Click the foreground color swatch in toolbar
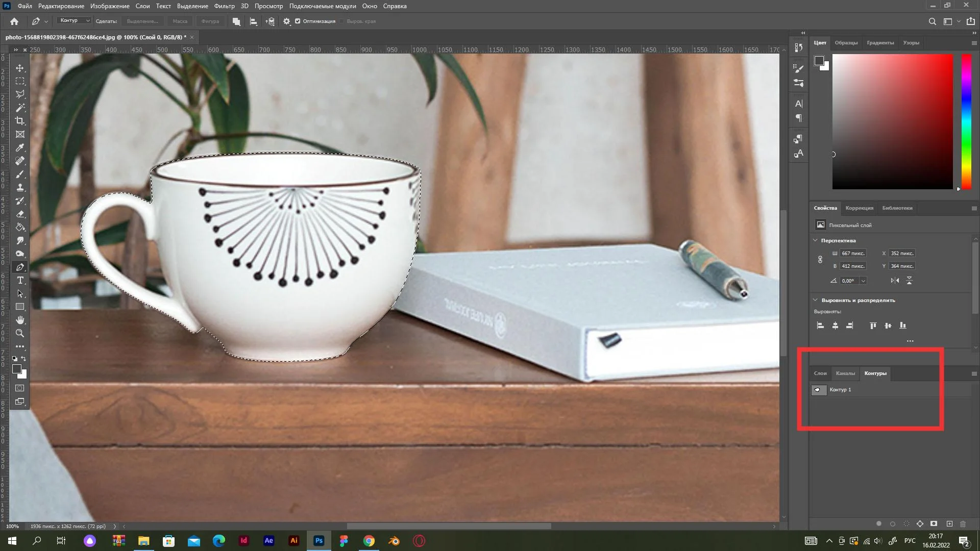 pyautogui.click(x=17, y=369)
